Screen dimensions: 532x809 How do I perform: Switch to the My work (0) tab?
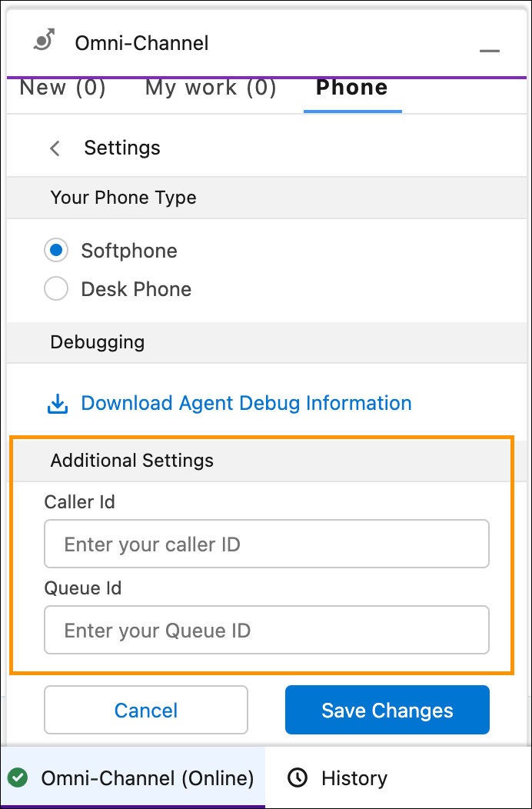pyautogui.click(x=211, y=88)
